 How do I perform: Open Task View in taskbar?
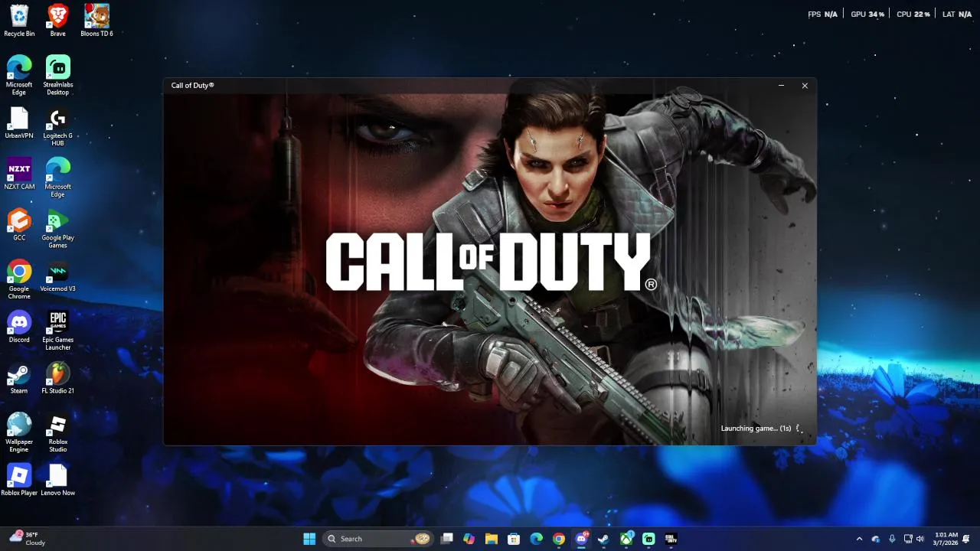[447, 539]
